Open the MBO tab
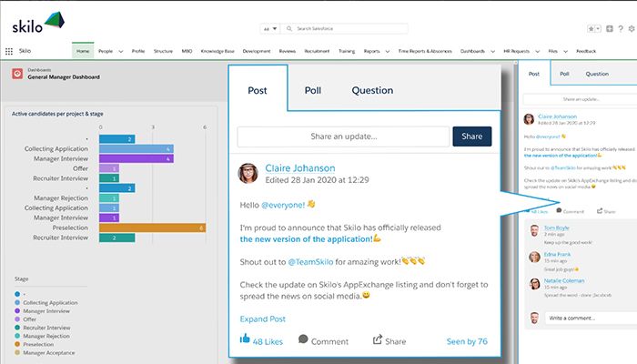Image resolution: width=637 pixels, height=364 pixels. (187, 51)
